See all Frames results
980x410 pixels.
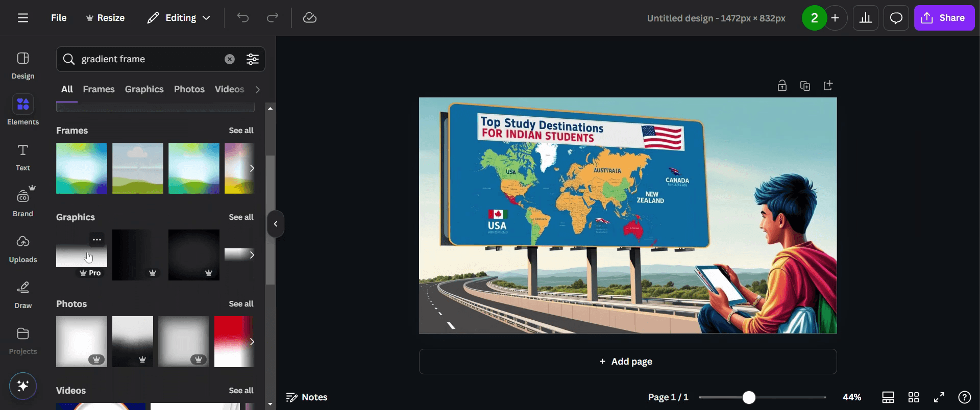point(241,131)
